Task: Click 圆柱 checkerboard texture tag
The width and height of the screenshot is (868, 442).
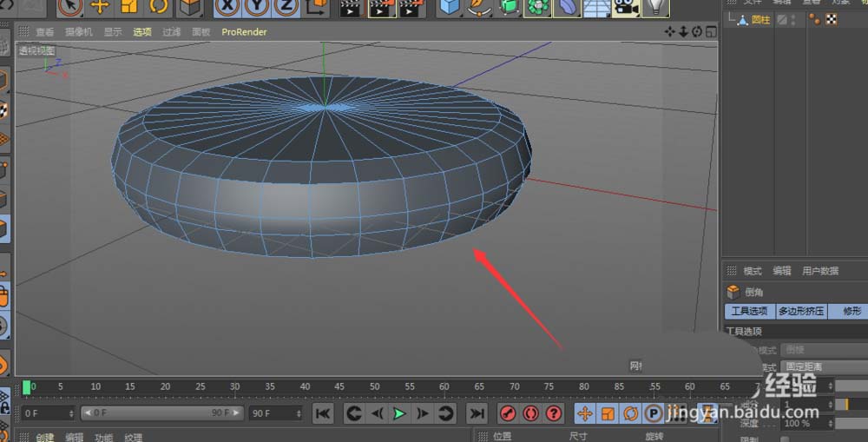Action: click(x=832, y=19)
